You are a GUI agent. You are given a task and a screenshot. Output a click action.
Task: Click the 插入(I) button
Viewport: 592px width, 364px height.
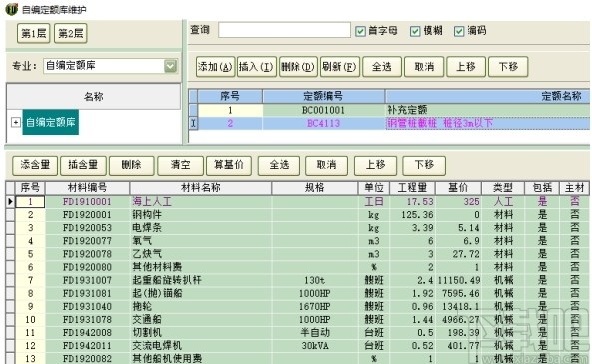(257, 67)
